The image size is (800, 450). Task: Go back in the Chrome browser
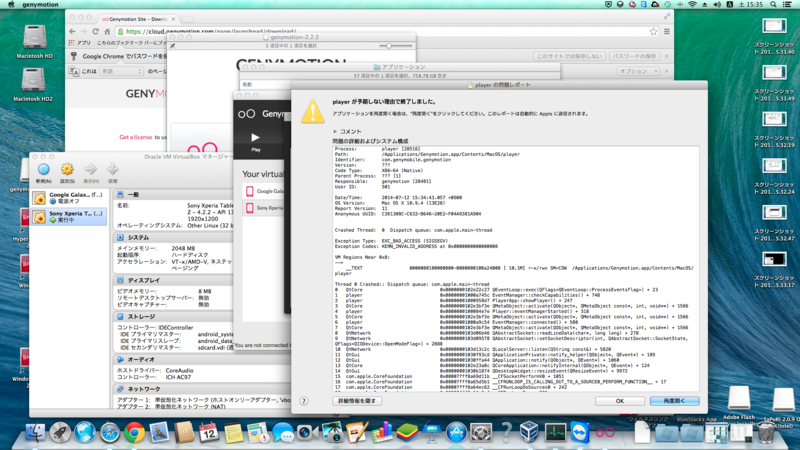[72, 32]
